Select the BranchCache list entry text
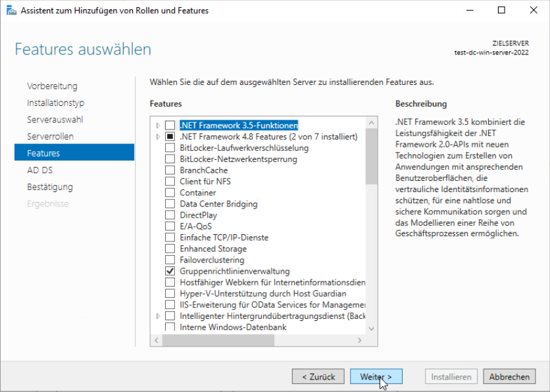550x392 pixels. pos(204,170)
